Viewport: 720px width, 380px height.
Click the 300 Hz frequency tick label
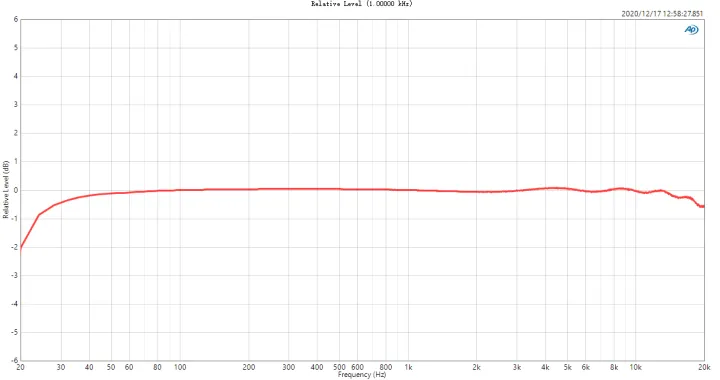[289, 367]
